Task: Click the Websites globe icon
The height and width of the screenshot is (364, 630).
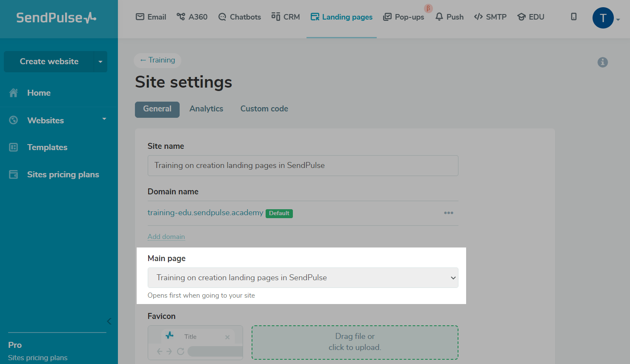Action: (x=14, y=120)
